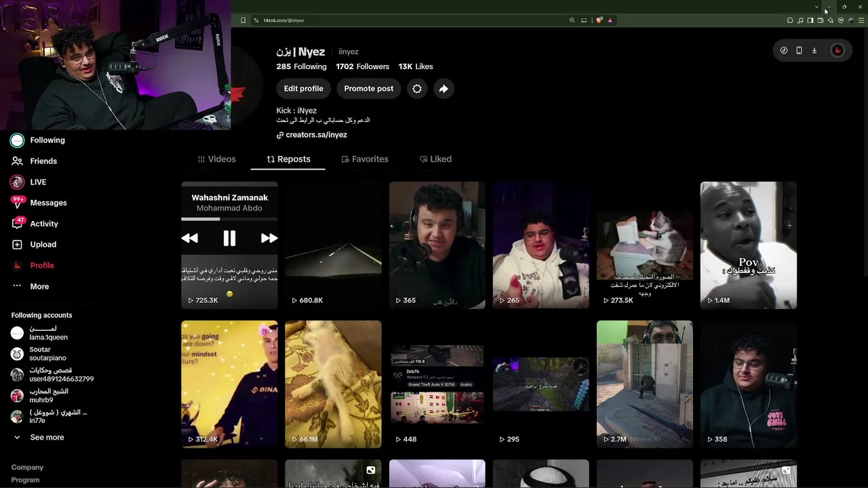Open the video with 312.4K views

(229, 384)
